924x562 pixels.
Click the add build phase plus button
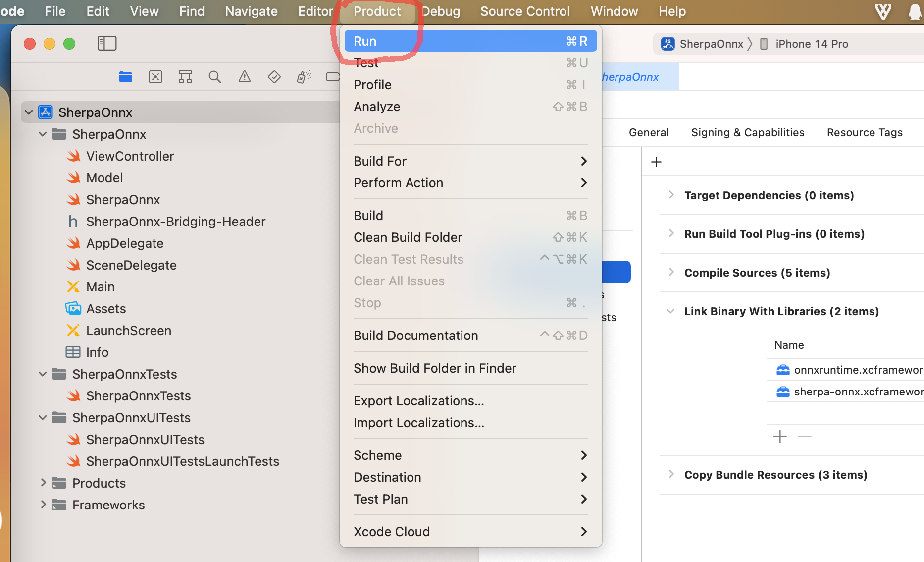click(656, 162)
